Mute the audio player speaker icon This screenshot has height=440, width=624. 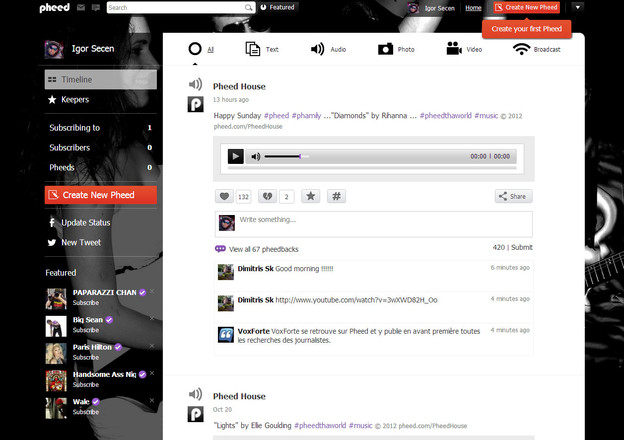tap(255, 156)
